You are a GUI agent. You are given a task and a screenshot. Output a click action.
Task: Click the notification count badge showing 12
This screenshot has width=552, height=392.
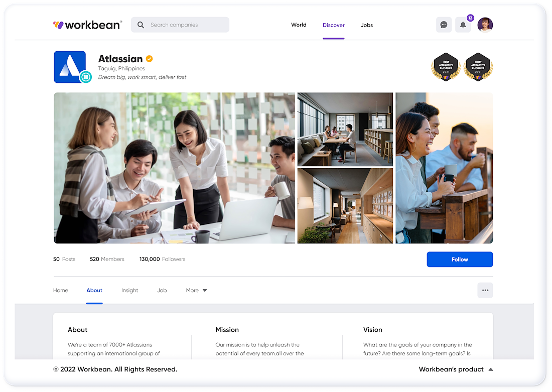470,18
